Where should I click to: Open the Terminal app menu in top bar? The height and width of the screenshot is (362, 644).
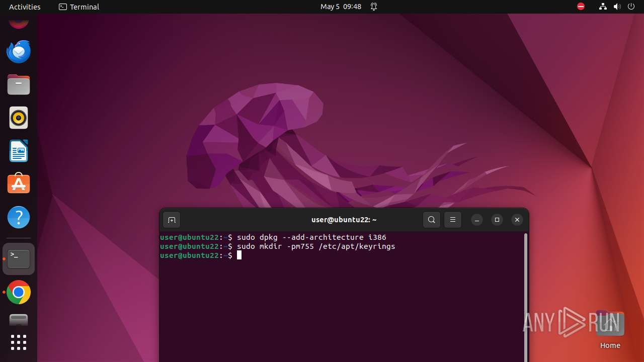point(79,7)
